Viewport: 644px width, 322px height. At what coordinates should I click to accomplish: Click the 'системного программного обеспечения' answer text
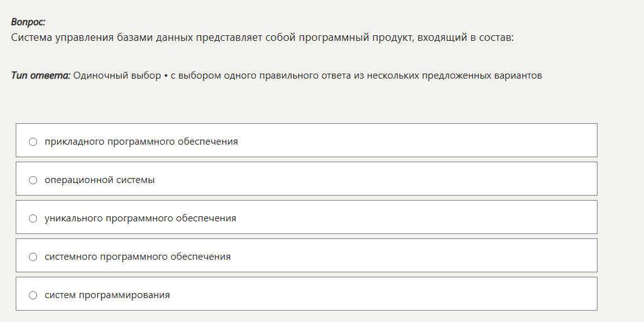click(138, 257)
